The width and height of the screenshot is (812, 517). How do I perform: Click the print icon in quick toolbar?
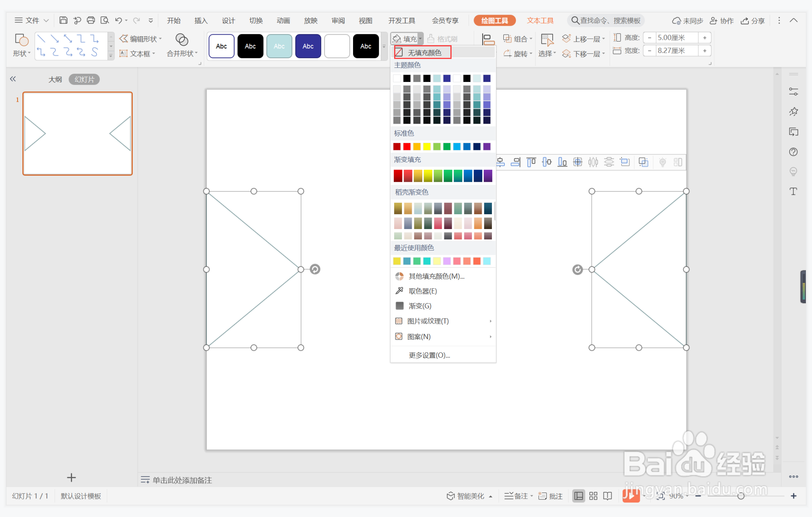[x=91, y=20]
